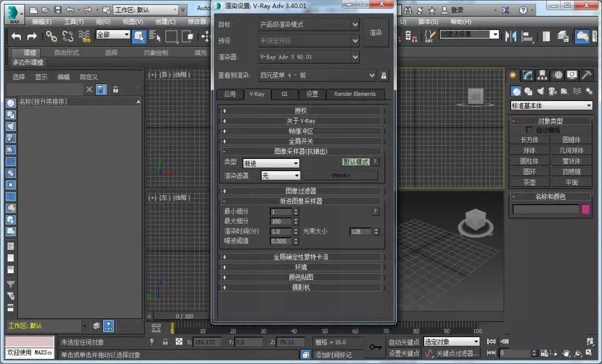The image size is (602, 364).
Task: Click the Select and Link chain icon
Action: coord(51,36)
